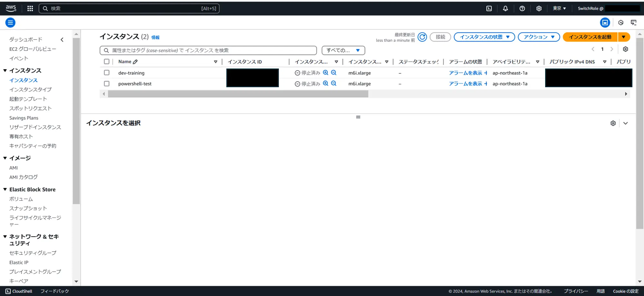Click the monitor chat icon at top right
This screenshot has width=644, height=296.
633,23
